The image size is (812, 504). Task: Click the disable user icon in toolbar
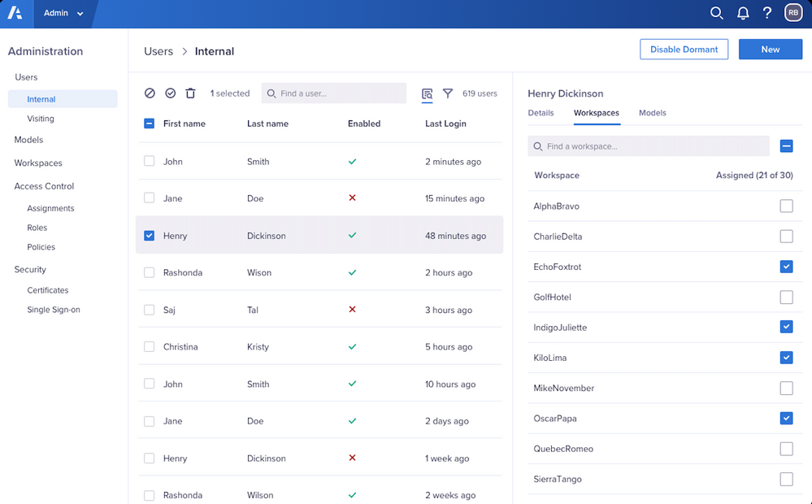click(150, 93)
